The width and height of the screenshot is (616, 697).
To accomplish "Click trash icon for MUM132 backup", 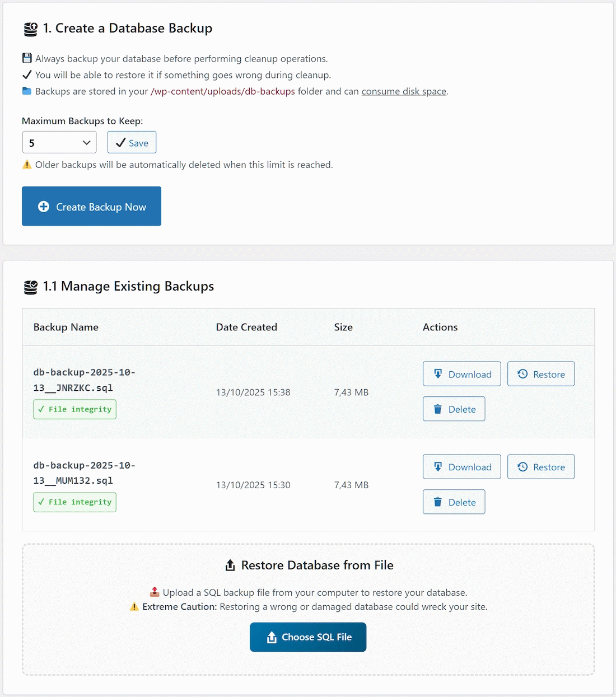I will click(x=438, y=502).
